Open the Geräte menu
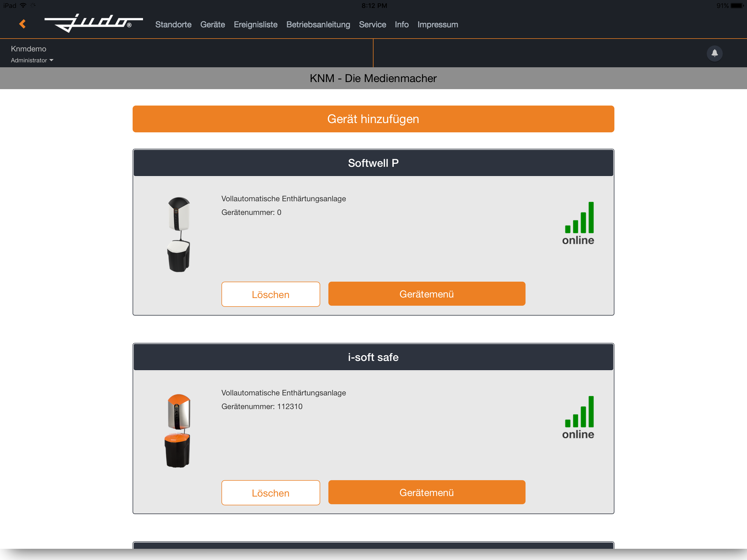 (212, 25)
